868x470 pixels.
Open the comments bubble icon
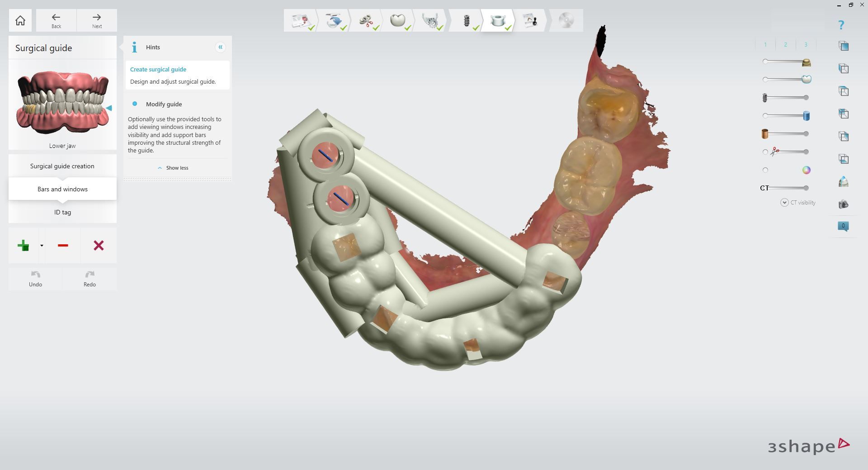coord(843,226)
